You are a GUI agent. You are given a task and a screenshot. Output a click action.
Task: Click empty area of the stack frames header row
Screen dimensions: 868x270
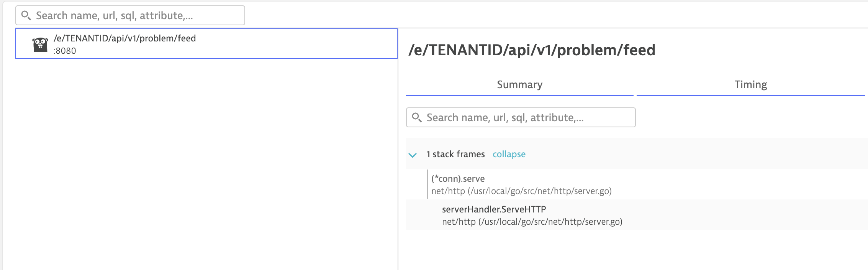point(689,154)
